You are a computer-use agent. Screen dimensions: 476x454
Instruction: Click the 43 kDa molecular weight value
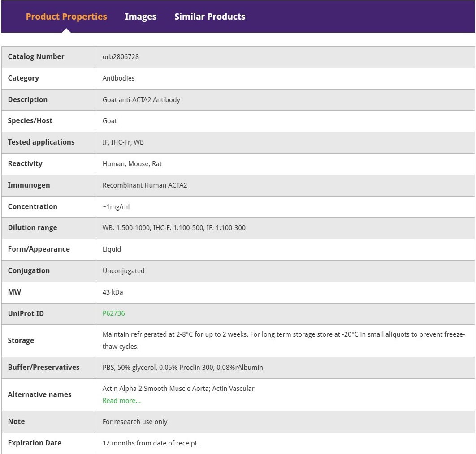coord(113,292)
